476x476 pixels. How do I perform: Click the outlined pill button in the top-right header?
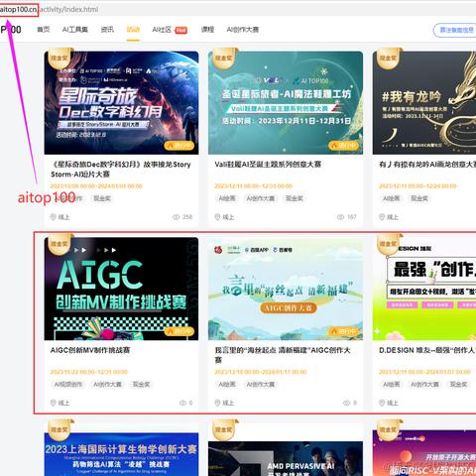tap(455, 30)
